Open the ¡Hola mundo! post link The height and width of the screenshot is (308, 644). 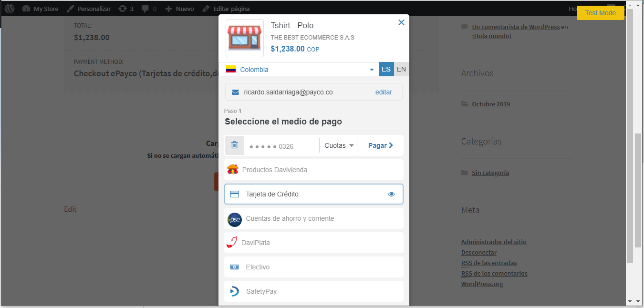[491, 36]
